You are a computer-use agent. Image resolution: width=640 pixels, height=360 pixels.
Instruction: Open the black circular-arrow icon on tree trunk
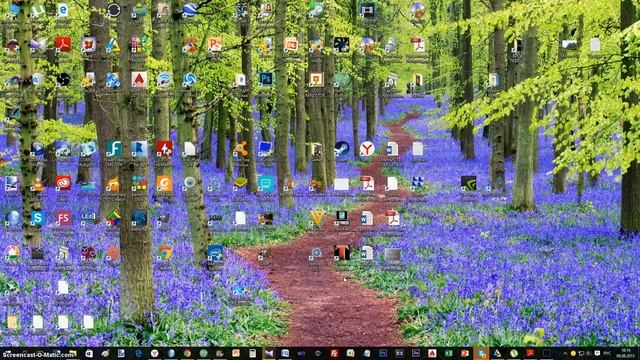point(114,10)
